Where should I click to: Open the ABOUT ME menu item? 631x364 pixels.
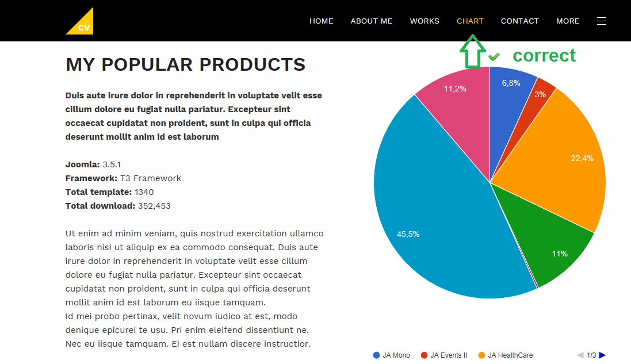[x=372, y=21]
